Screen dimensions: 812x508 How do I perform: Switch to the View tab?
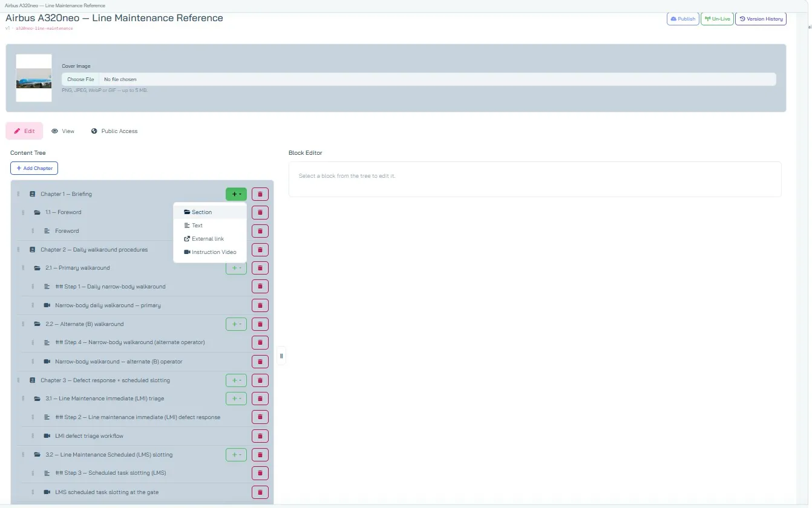[x=63, y=131]
